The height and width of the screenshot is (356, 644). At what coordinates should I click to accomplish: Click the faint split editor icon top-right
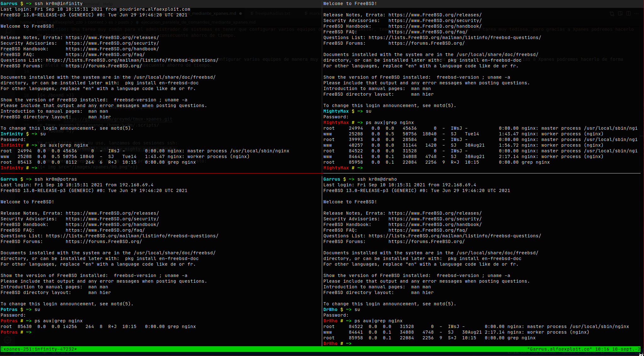pyautogui.click(x=628, y=14)
